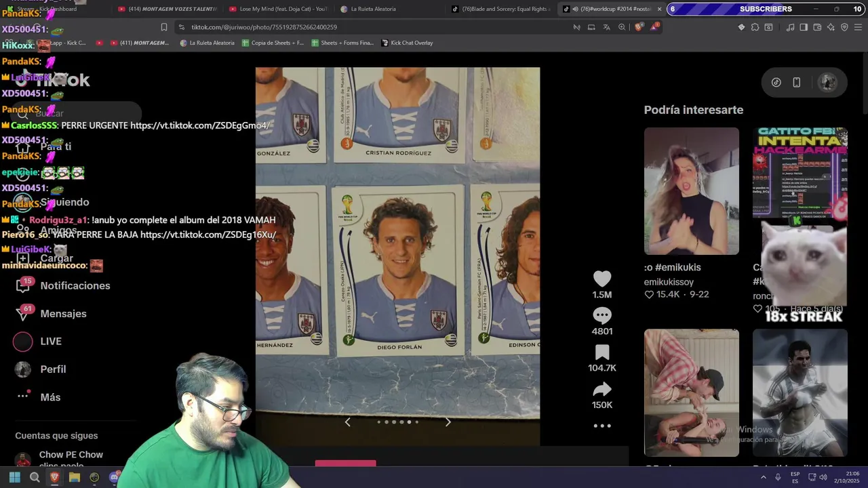868x488 pixels.
Task: Bookmark this page with the browser bookmark icon
Action: tap(163, 27)
